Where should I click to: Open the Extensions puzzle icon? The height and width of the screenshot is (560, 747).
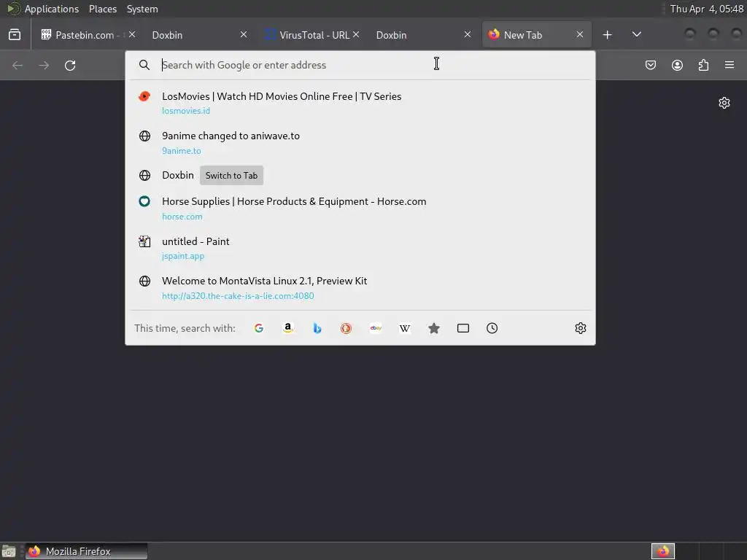coord(703,65)
